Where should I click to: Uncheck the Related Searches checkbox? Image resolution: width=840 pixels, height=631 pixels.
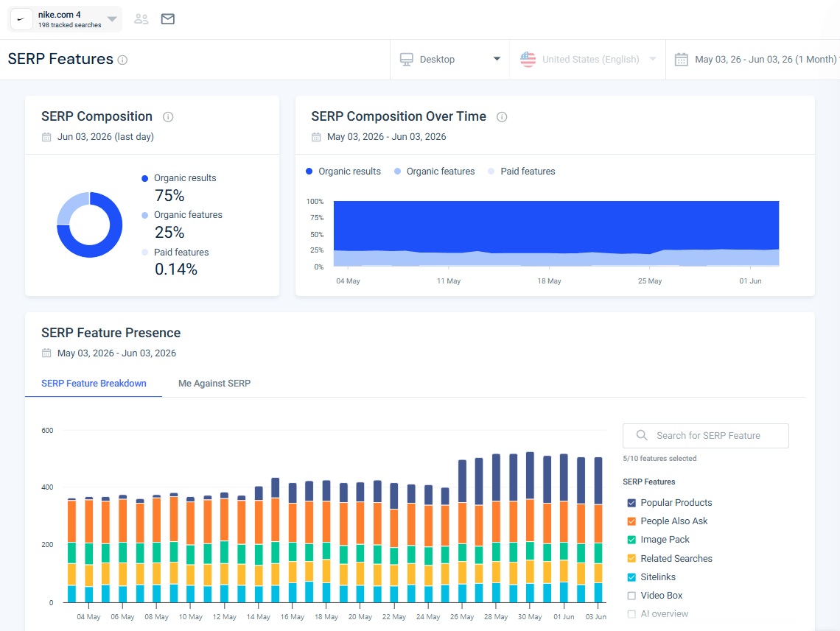click(631, 559)
